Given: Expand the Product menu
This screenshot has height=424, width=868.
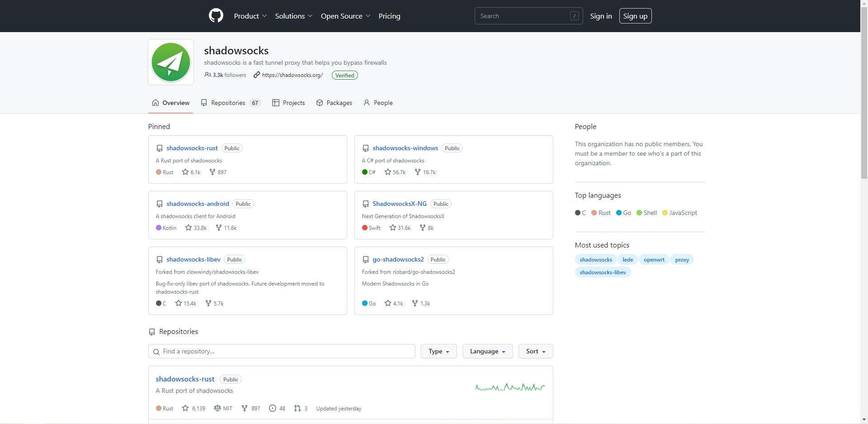Looking at the screenshot, I should [x=250, y=16].
